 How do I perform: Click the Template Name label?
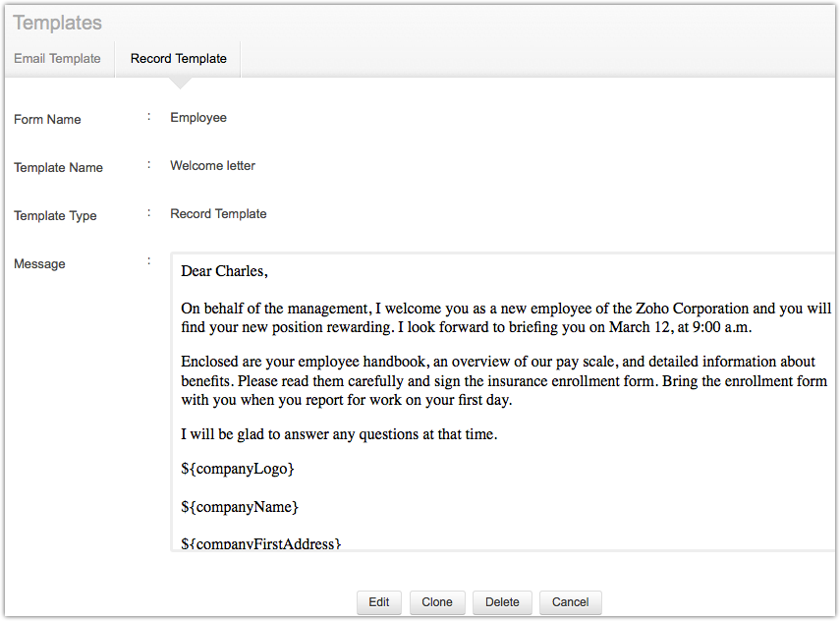point(58,168)
